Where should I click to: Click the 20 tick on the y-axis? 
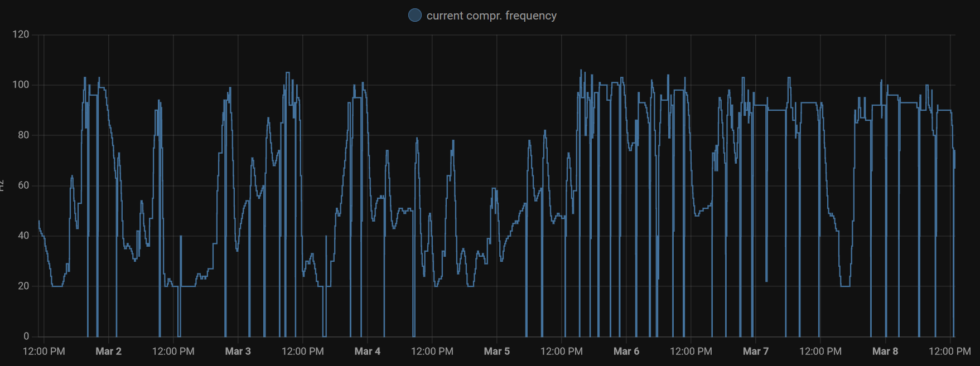pos(23,286)
